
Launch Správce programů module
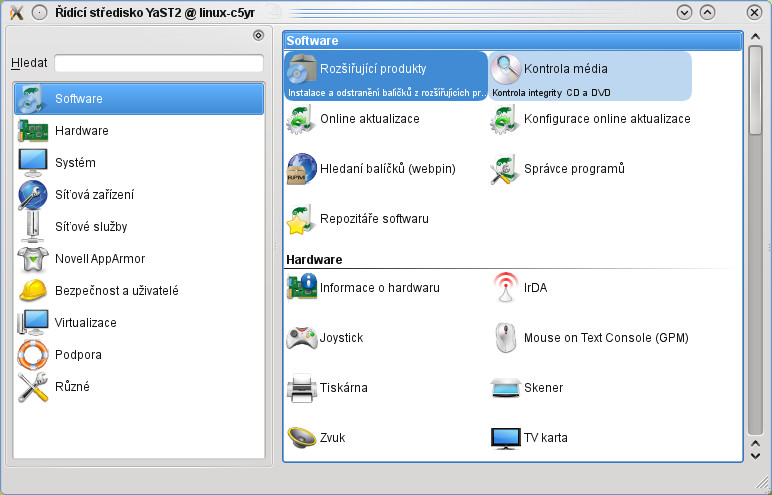pyautogui.click(x=506, y=169)
